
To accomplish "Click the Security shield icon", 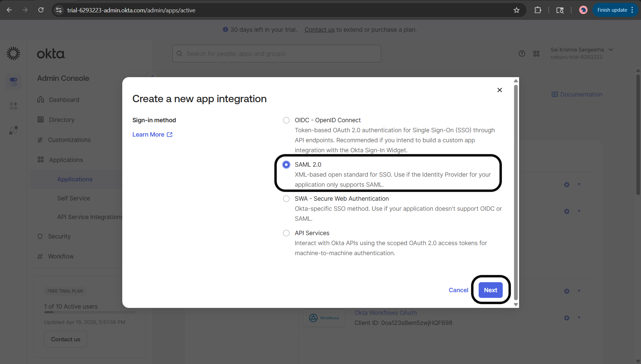I will 40,236.
